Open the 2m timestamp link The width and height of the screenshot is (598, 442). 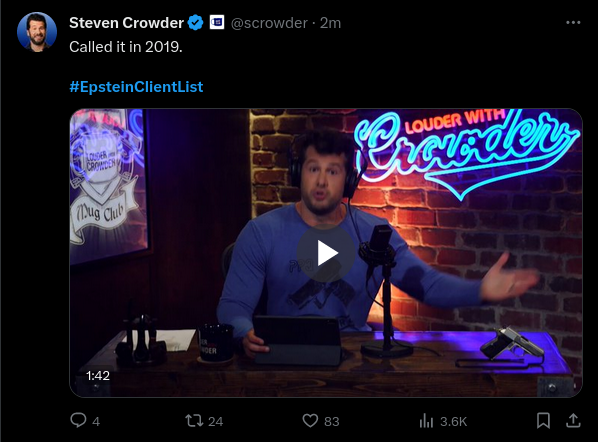(x=330, y=23)
